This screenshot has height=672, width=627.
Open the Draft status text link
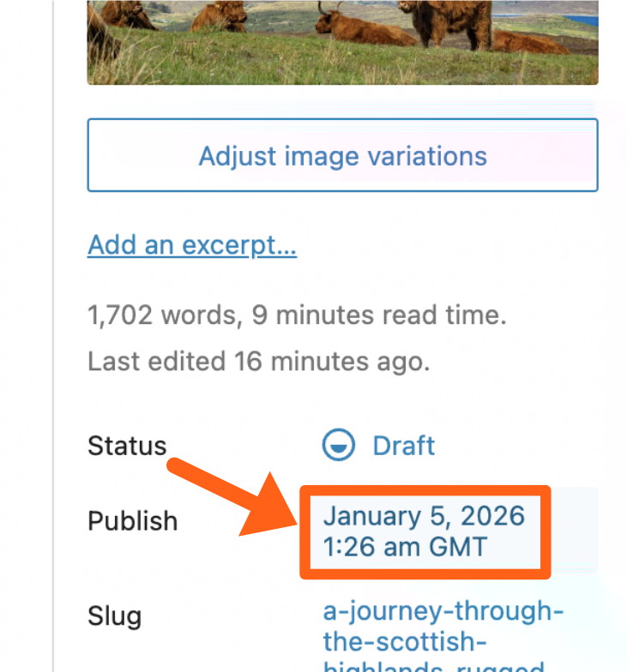(403, 446)
